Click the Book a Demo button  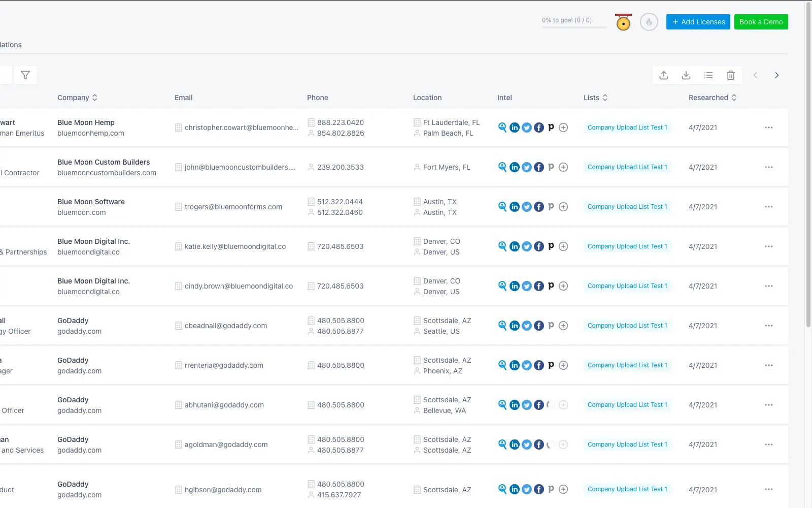pyautogui.click(x=761, y=22)
